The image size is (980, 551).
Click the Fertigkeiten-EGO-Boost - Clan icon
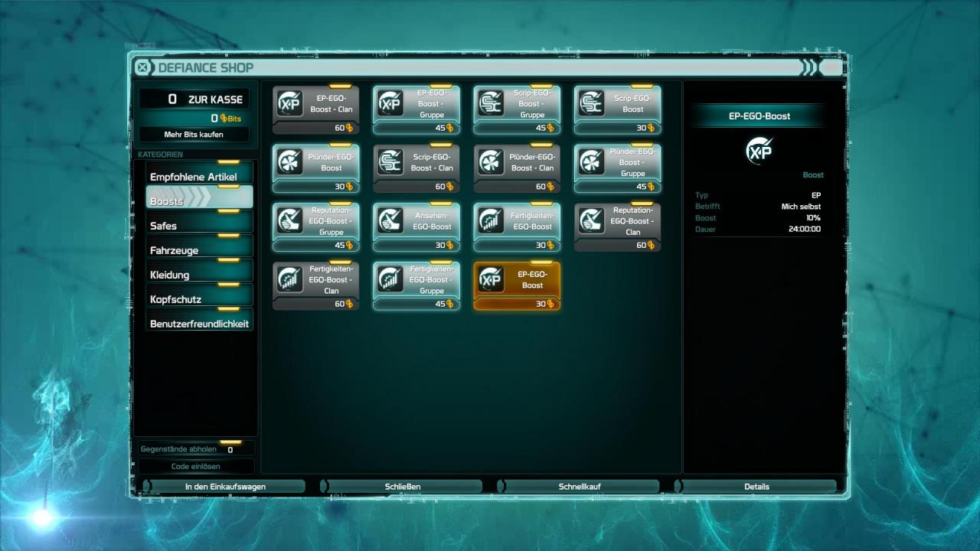point(290,280)
